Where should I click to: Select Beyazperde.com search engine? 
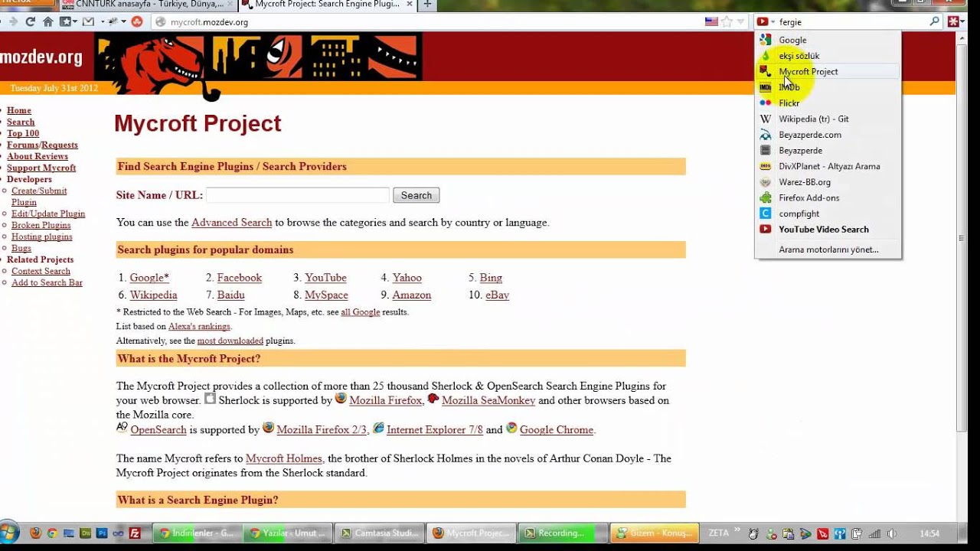(x=828, y=135)
